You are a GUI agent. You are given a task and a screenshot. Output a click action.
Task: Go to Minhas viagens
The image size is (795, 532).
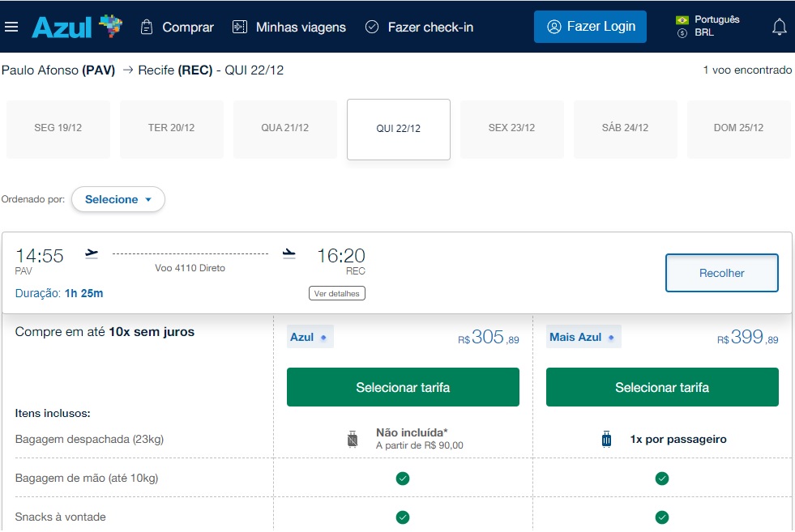(289, 27)
